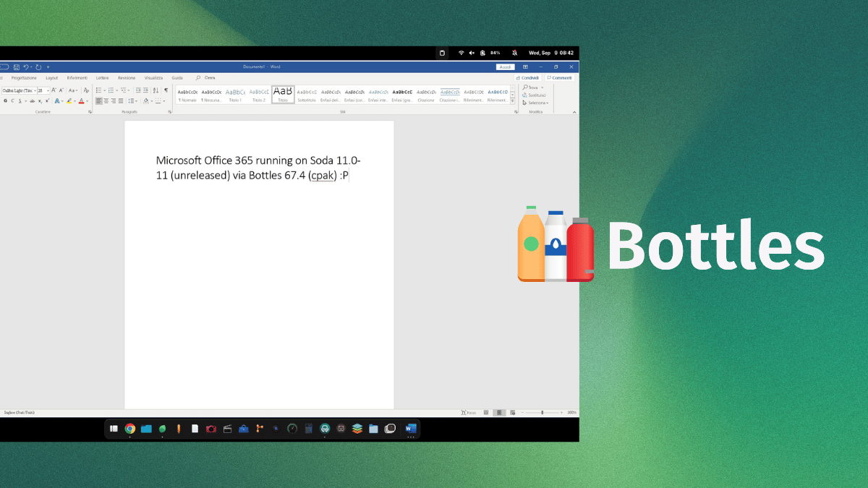Screen dimensions: 868x488
Task: Decrease paragraph indent
Action: pyautogui.click(x=138, y=90)
